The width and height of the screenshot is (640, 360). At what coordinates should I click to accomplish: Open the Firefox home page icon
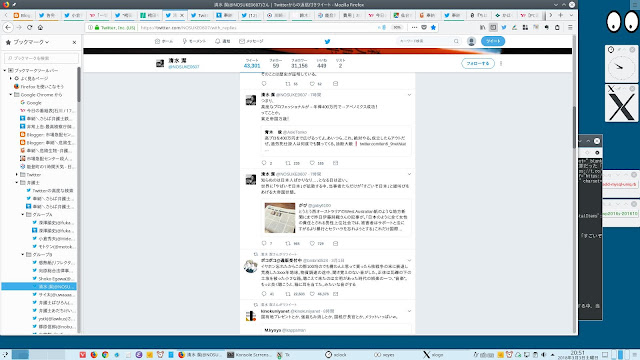pos(40,27)
